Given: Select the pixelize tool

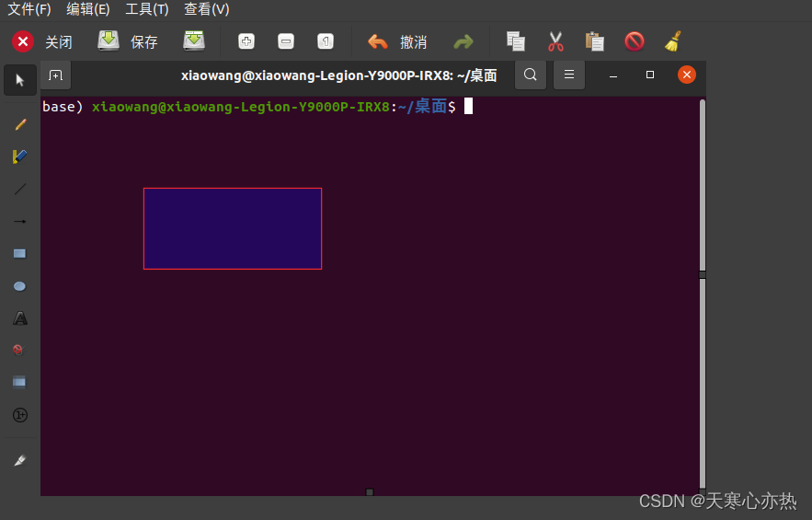Looking at the screenshot, I should (x=19, y=382).
